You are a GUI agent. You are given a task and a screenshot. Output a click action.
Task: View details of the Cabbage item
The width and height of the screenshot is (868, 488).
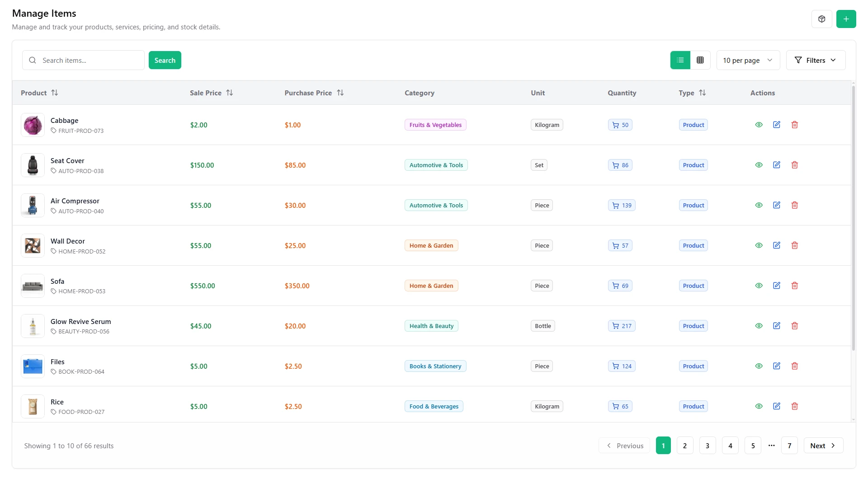(759, 125)
